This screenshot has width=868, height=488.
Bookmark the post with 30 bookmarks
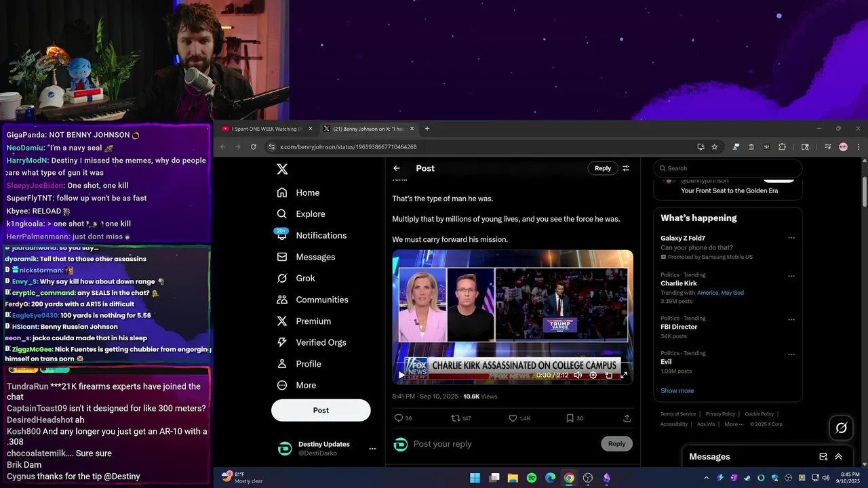574,418
